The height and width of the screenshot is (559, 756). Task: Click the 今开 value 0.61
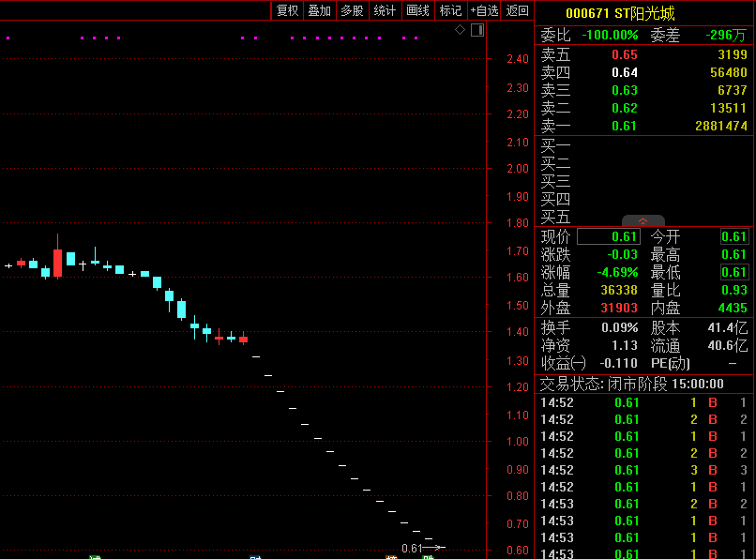733,236
